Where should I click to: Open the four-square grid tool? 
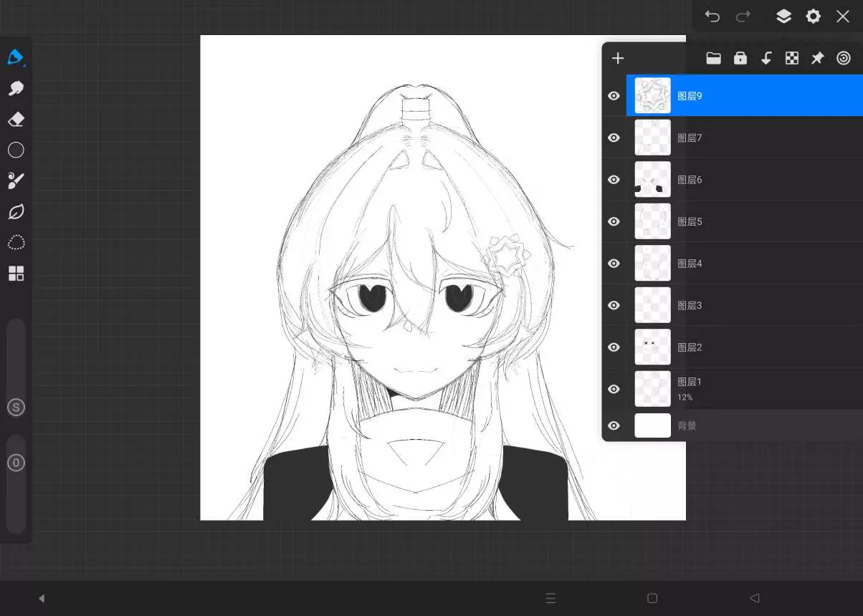(x=16, y=273)
